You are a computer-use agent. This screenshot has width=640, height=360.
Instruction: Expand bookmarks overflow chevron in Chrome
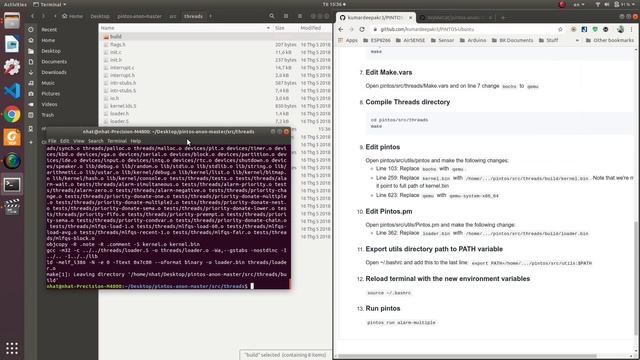577,40
